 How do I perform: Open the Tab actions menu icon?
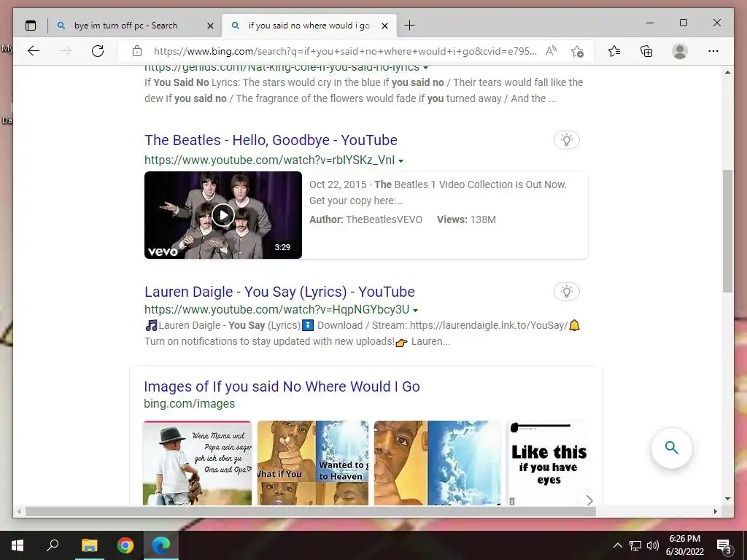point(31,26)
